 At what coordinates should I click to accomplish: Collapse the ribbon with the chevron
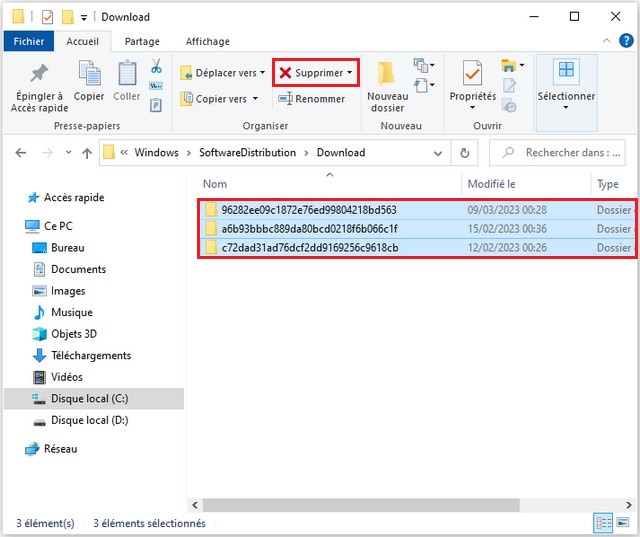point(607,40)
